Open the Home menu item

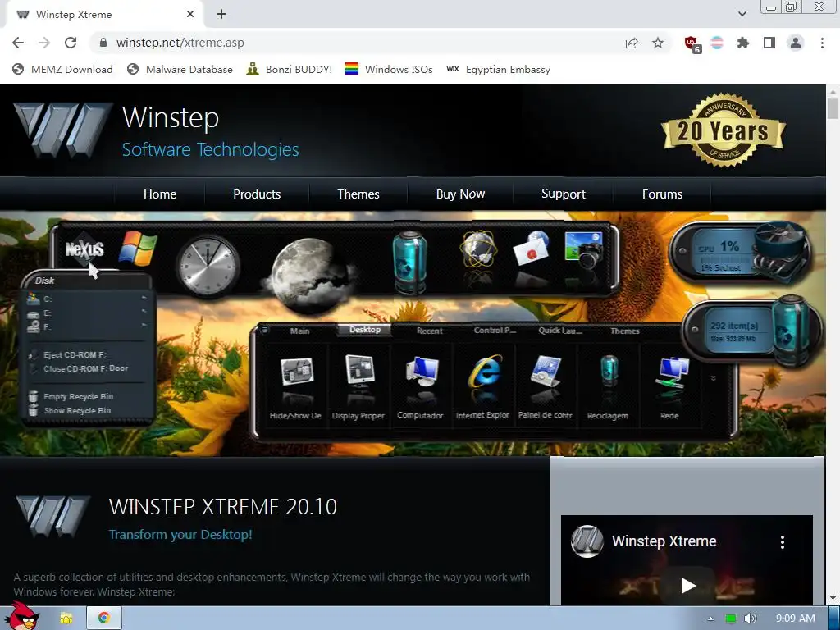[160, 194]
